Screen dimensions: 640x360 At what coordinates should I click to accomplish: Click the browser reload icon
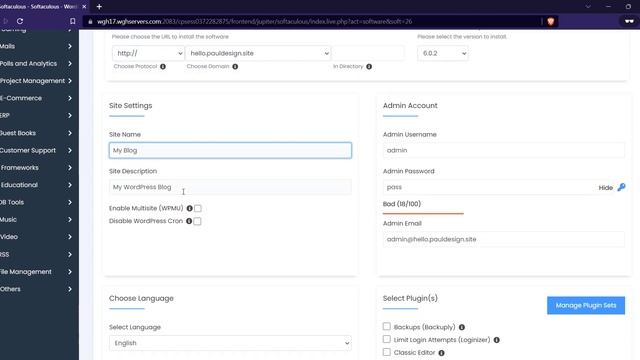20,21
